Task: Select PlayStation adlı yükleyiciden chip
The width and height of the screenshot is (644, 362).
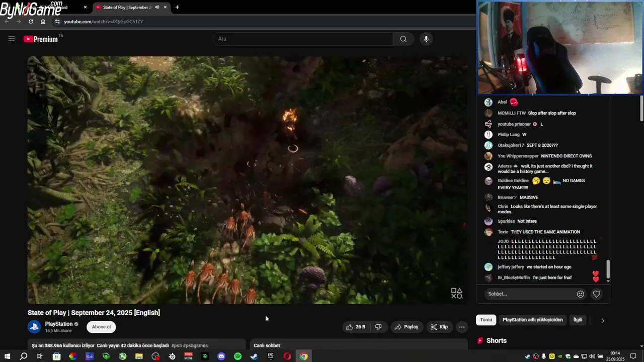Action: point(533,320)
